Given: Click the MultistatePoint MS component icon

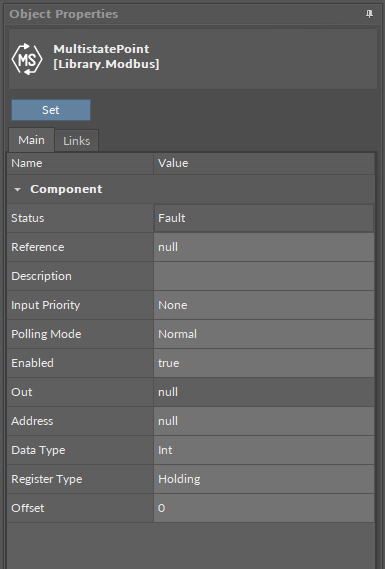Looking at the screenshot, I should click(x=27, y=59).
